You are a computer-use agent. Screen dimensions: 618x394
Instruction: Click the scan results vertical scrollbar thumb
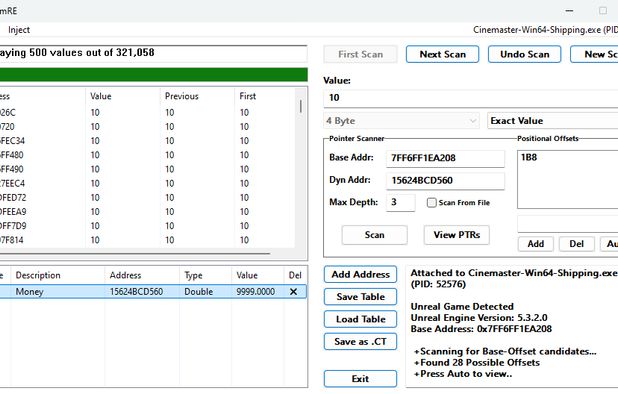pyautogui.click(x=301, y=106)
